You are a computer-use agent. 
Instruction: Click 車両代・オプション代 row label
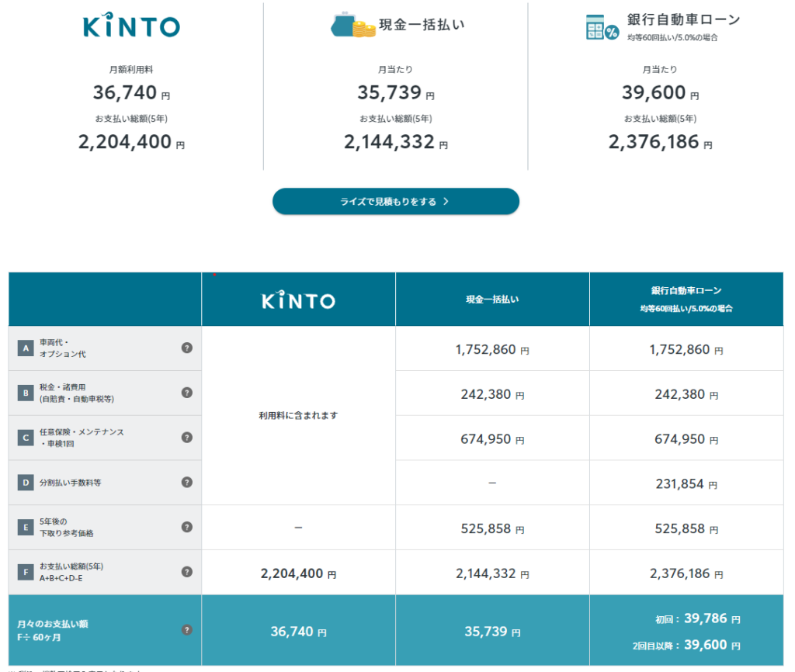63,348
